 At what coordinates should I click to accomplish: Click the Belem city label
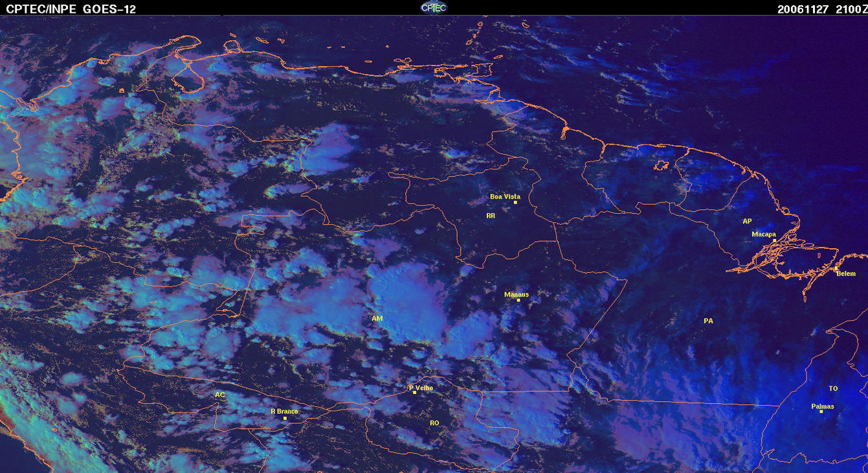click(x=846, y=274)
